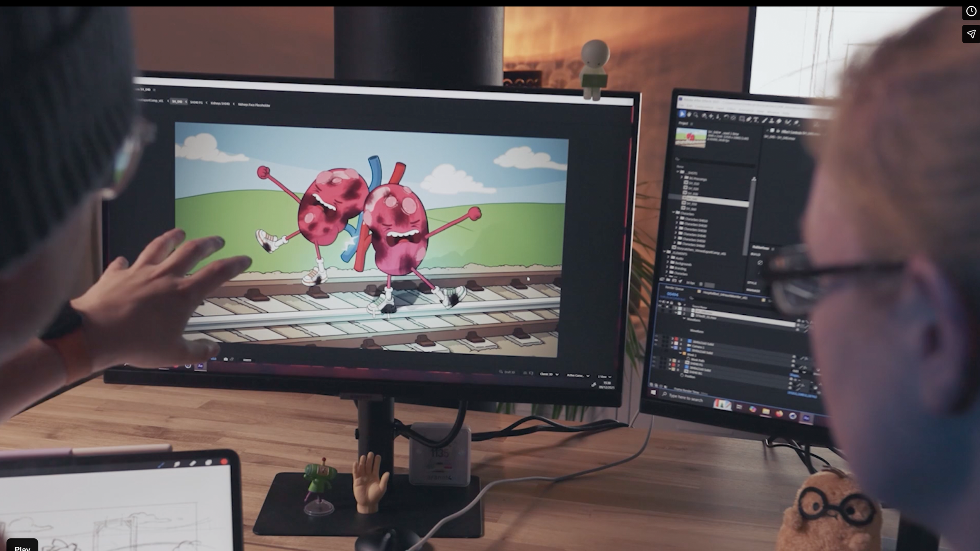
Task: Select the highlighted SH_040 composition in Project
Action: 715,201
